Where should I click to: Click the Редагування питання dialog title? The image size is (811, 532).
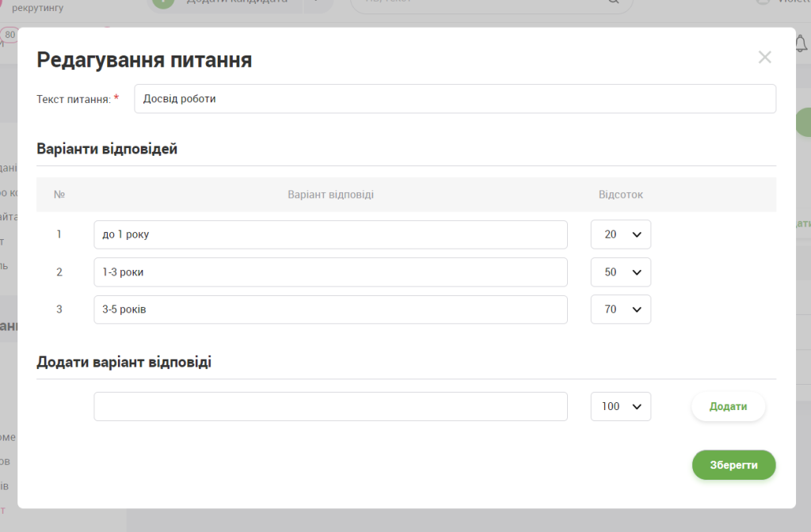point(144,60)
